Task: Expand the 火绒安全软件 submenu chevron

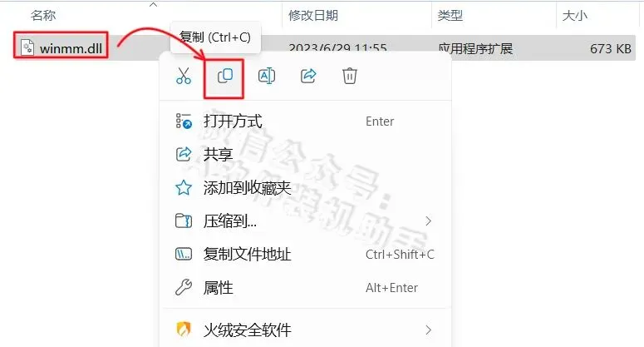Action: (x=429, y=330)
